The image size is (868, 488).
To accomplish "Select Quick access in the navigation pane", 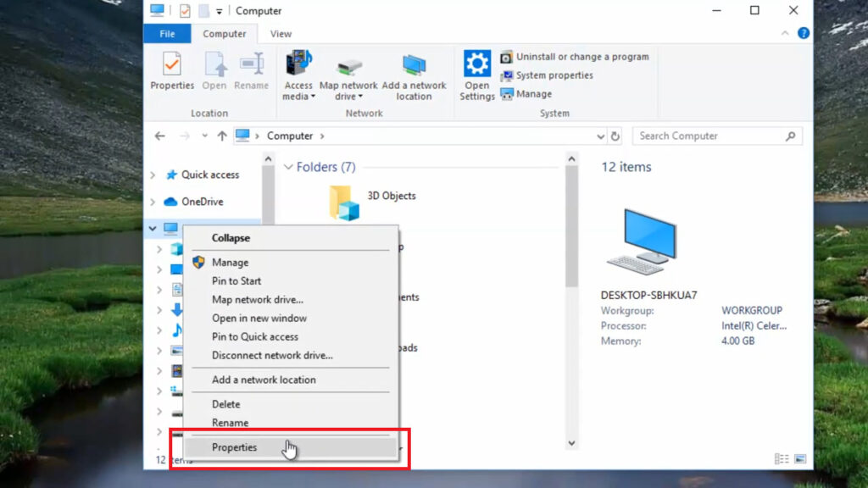I will [210, 175].
